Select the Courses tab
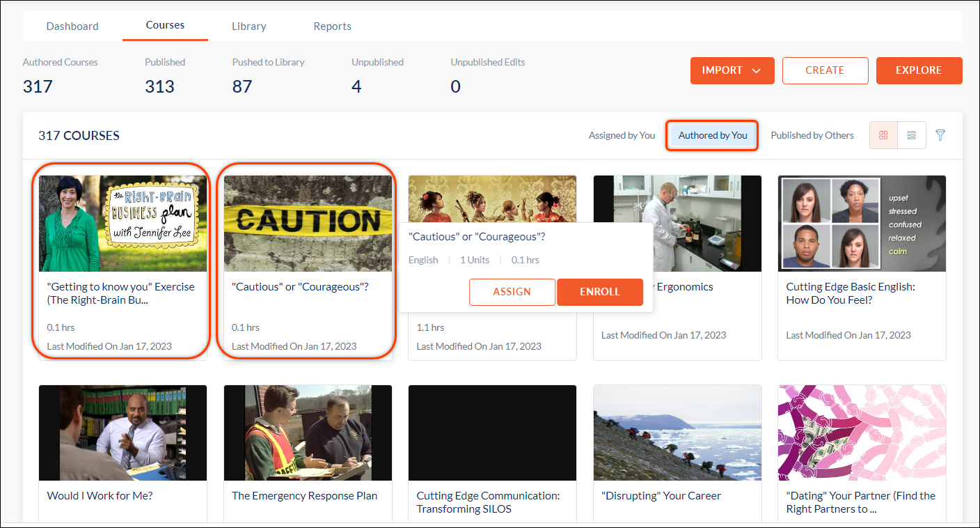Image resolution: width=980 pixels, height=528 pixels. (165, 25)
